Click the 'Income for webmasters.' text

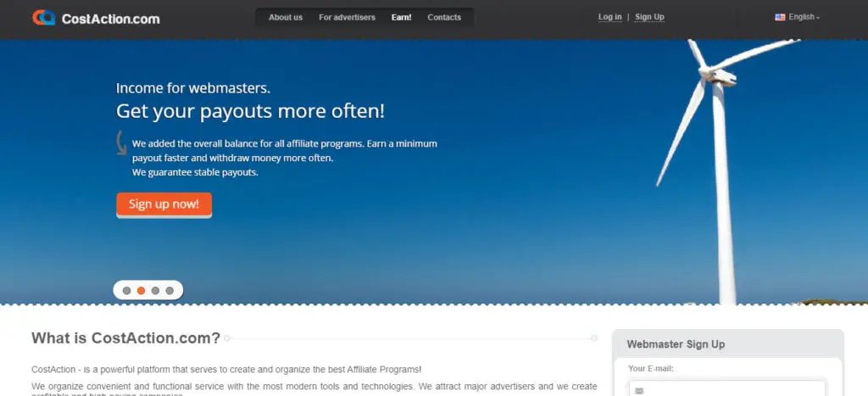[x=193, y=88]
